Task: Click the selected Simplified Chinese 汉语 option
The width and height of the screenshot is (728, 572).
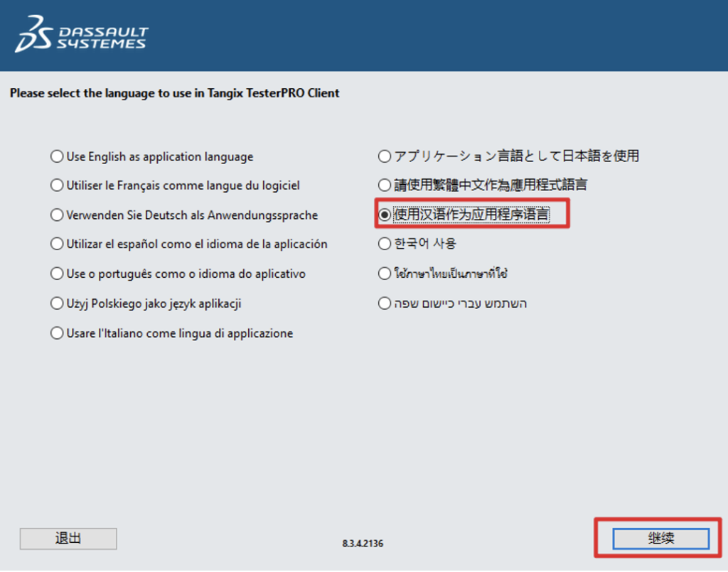Action: pos(385,214)
